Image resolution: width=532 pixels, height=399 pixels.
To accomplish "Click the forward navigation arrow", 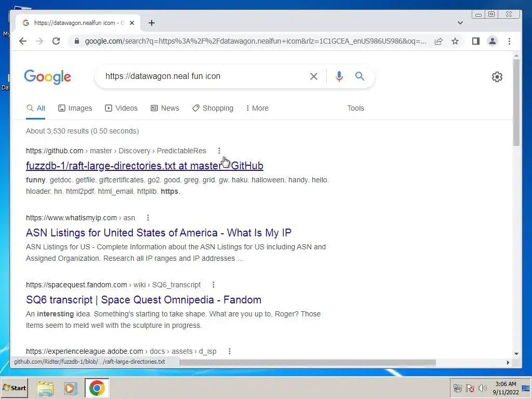I will point(39,41).
